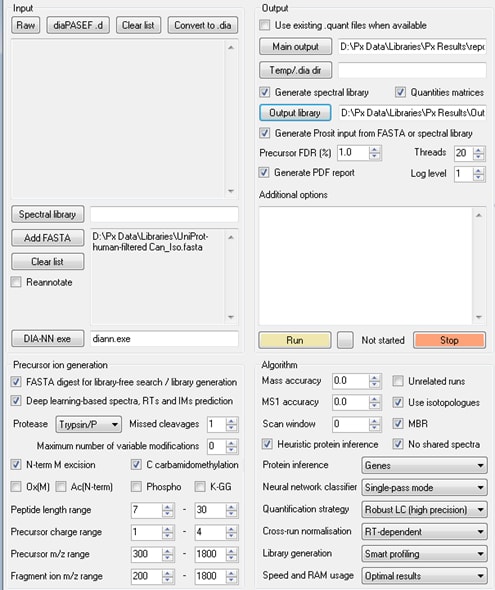Screen dimensions: 495x590
Task: Click Precursor m/z minimum field 300
Action: click(147, 554)
